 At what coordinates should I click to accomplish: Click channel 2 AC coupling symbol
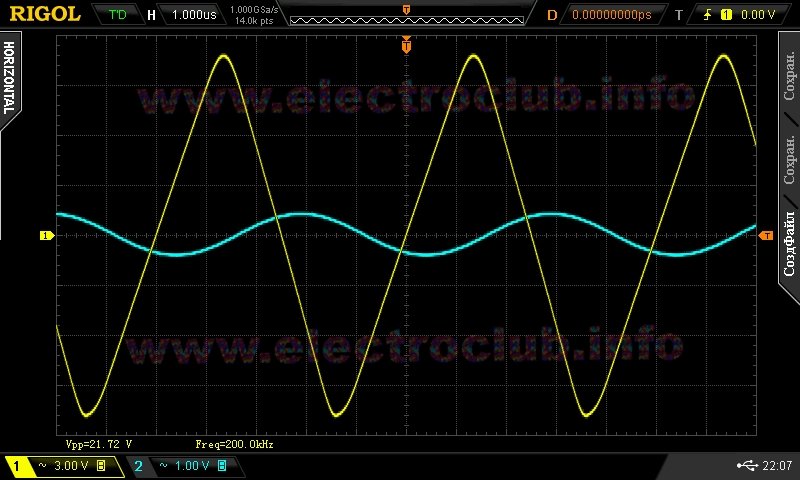(x=163, y=465)
